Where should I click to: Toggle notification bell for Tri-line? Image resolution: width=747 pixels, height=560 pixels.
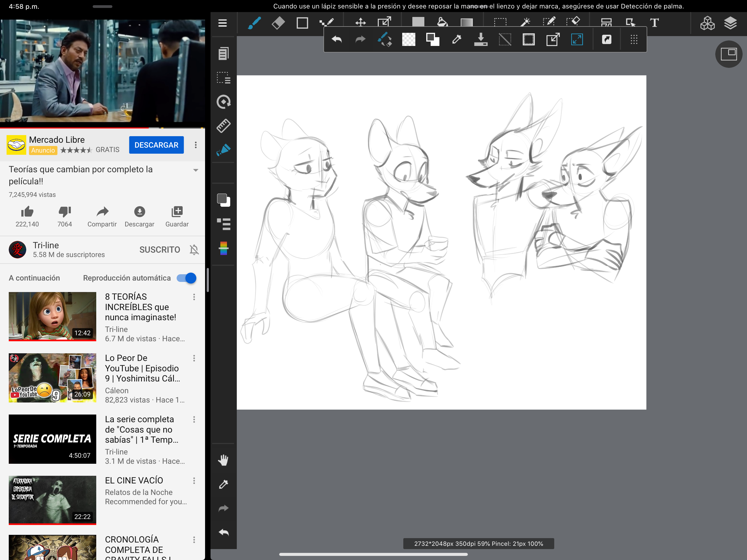(194, 250)
